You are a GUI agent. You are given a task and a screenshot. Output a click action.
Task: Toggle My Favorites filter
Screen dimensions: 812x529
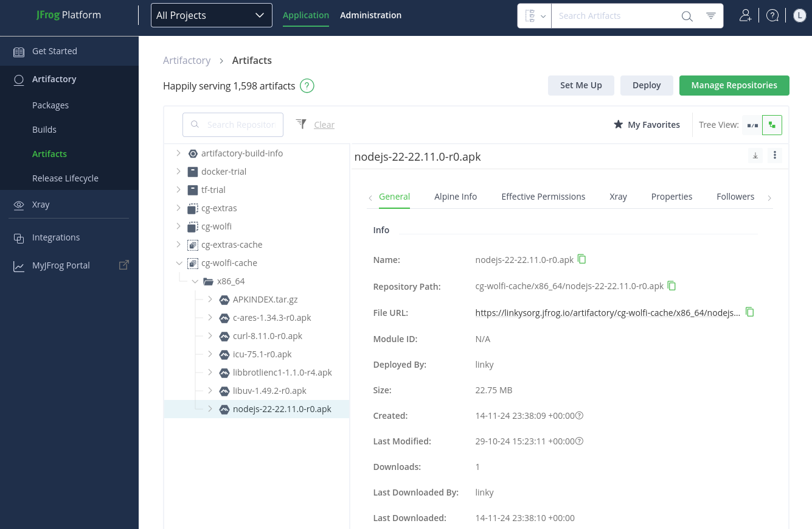(x=647, y=125)
